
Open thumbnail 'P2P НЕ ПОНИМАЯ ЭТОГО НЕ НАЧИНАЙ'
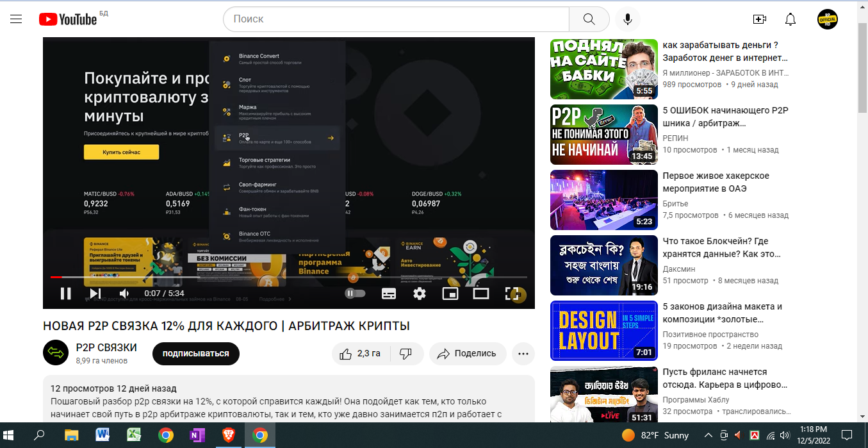[x=604, y=135]
